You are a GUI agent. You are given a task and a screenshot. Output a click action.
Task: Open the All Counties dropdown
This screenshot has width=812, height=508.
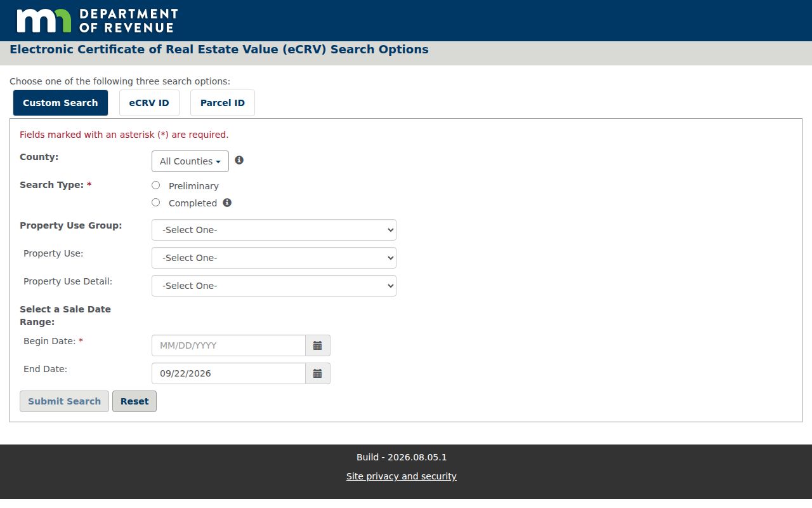tap(190, 161)
